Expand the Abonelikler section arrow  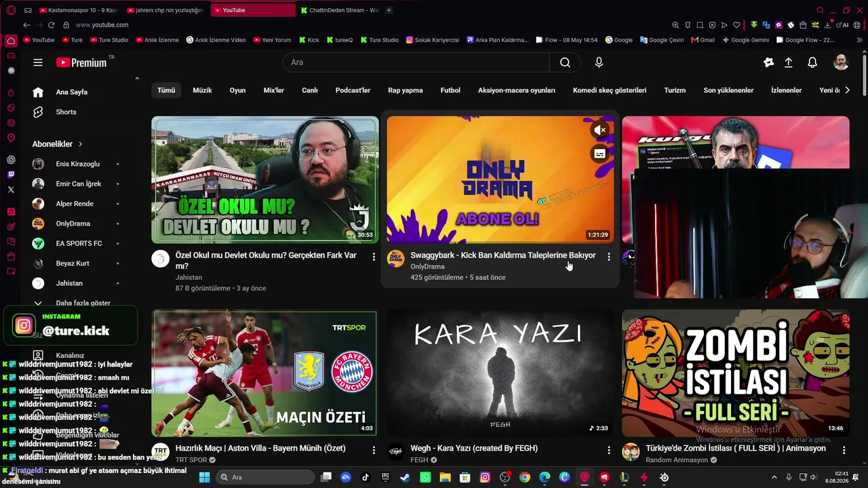coord(80,144)
